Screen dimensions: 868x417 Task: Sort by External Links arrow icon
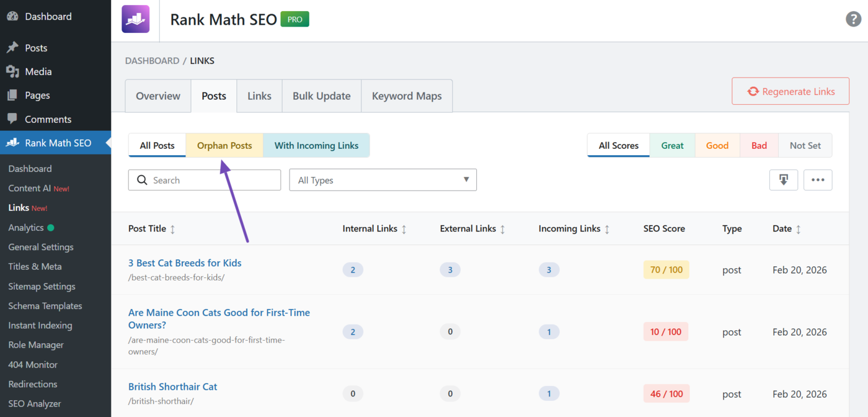(x=502, y=229)
